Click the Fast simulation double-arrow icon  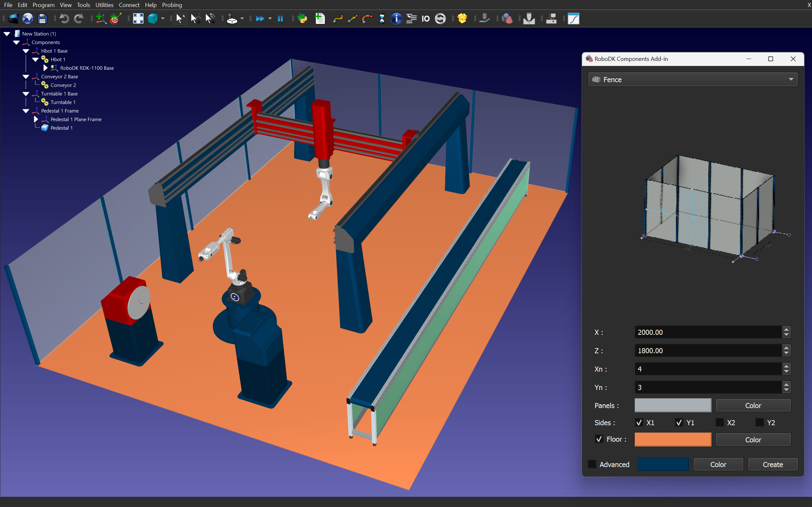point(260,18)
